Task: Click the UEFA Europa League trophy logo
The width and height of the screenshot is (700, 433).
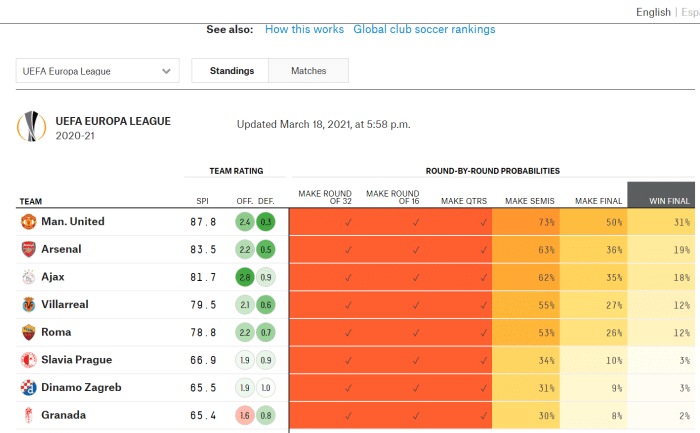Action: [x=31, y=127]
